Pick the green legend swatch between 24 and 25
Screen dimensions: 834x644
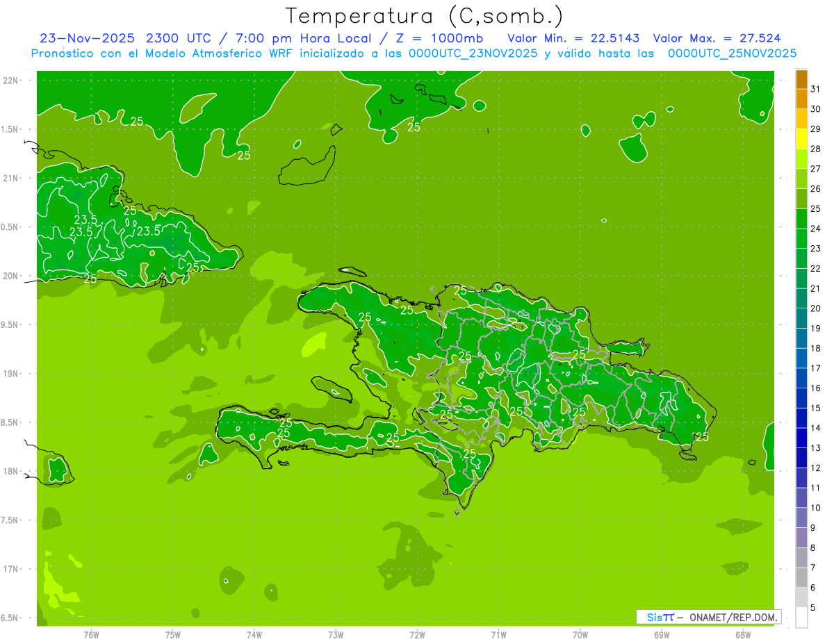(x=801, y=219)
